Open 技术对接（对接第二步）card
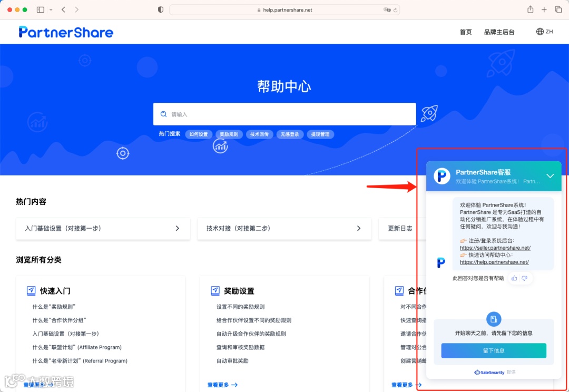Image resolution: width=569 pixels, height=392 pixels. coord(284,228)
